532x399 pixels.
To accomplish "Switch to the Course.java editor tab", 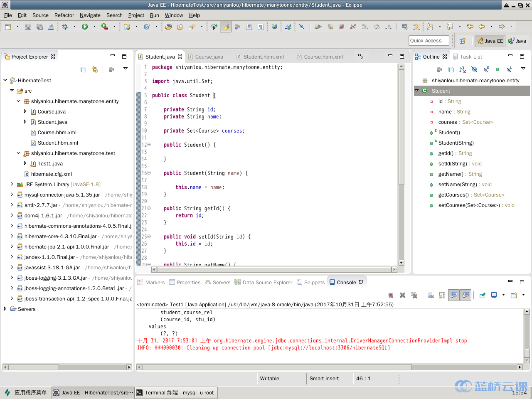I will [209, 57].
